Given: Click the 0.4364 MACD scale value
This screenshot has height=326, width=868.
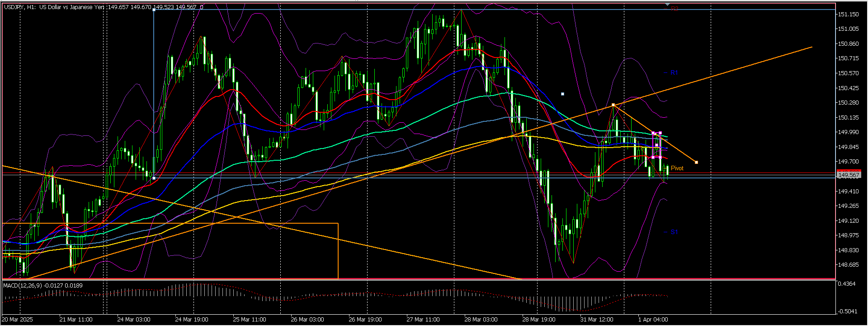Looking at the screenshot, I should click(847, 284).
